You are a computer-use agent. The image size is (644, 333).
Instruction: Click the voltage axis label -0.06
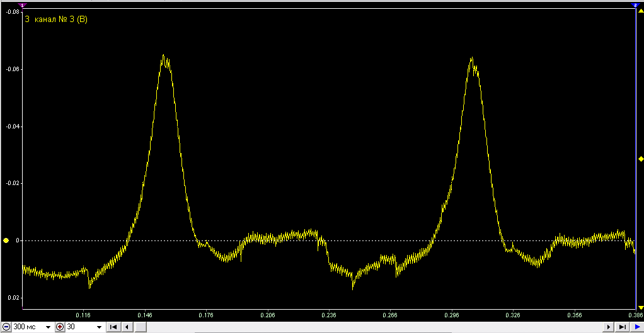tap(13, 69)
